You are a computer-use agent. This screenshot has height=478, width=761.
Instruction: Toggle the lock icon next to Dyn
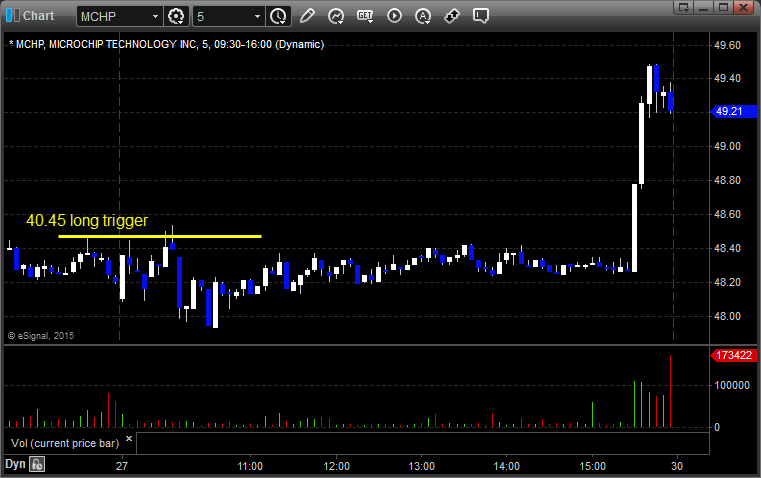pos(37,464)
